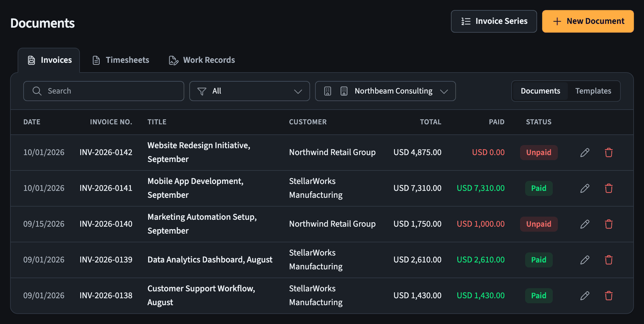The height and width of the screenshot is (324, 644).
Task: Select title 'Data Analytics Dashboard, August'
Action: (x=210, y=260)
